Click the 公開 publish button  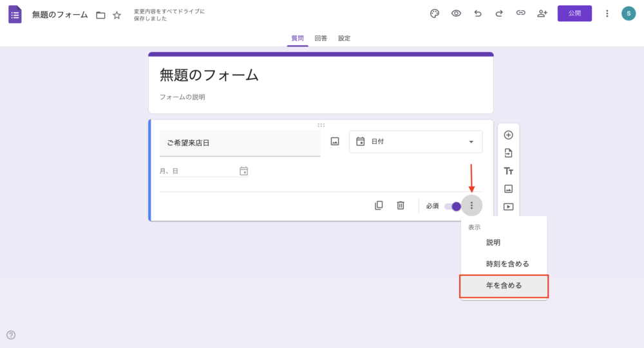tap(574, 14)
